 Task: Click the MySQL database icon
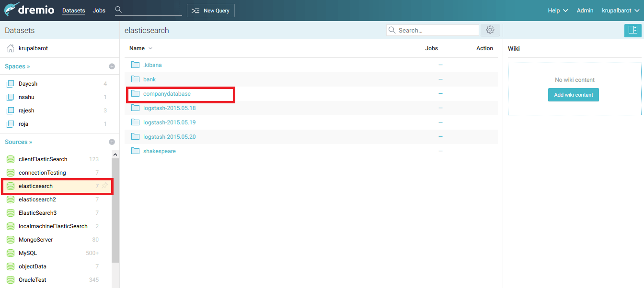[10, 253]
